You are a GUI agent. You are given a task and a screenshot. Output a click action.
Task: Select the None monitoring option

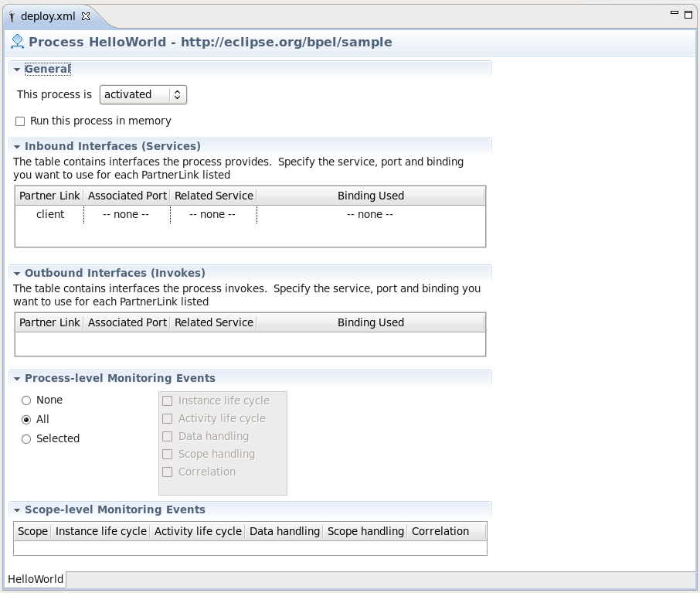coord(25,400)
